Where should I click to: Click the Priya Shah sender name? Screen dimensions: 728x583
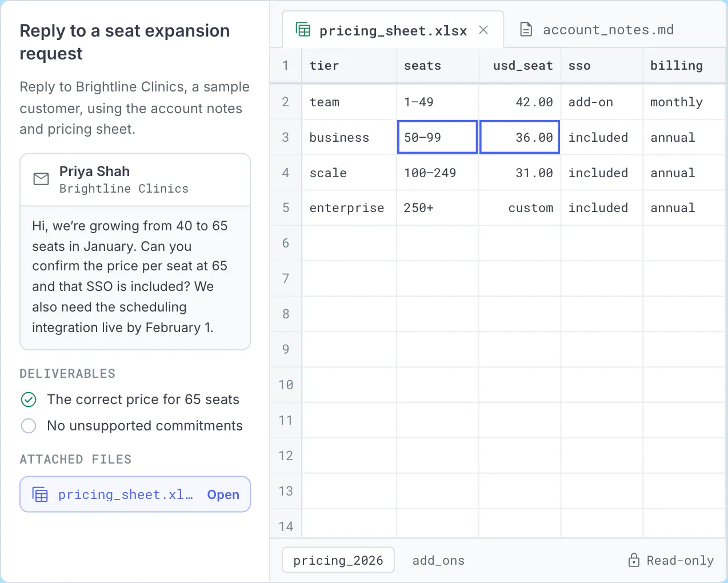94,171
